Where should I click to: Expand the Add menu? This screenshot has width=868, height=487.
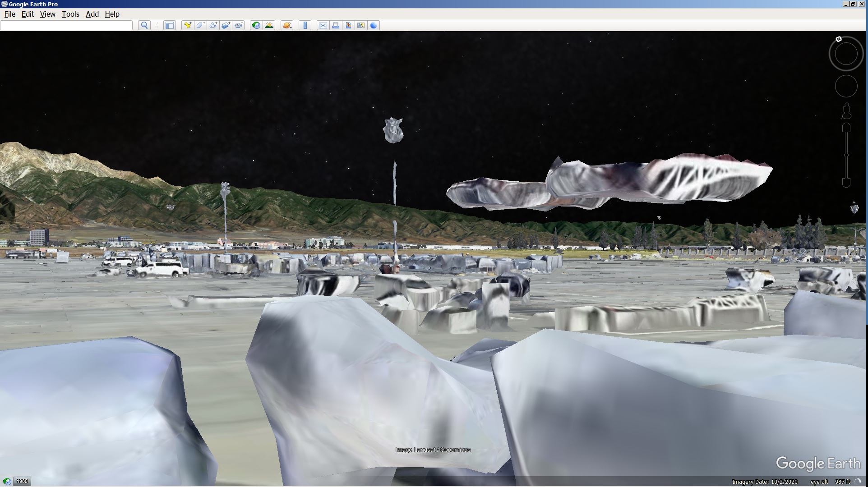[92, 14]
